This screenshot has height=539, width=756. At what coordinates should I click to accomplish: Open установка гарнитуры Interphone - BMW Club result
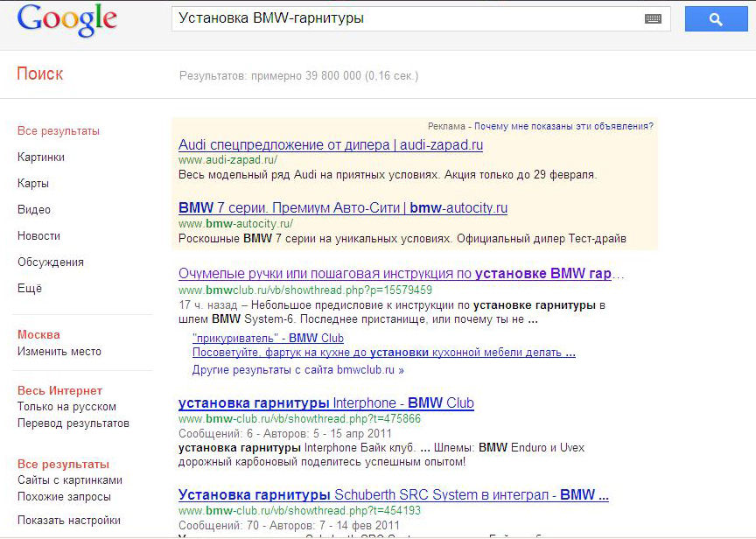[x=326, y=402]
